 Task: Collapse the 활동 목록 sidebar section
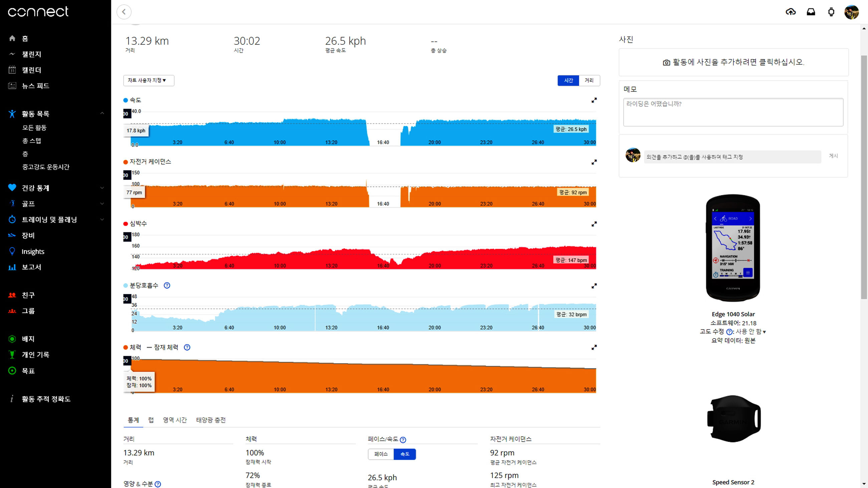click(102, 113)
